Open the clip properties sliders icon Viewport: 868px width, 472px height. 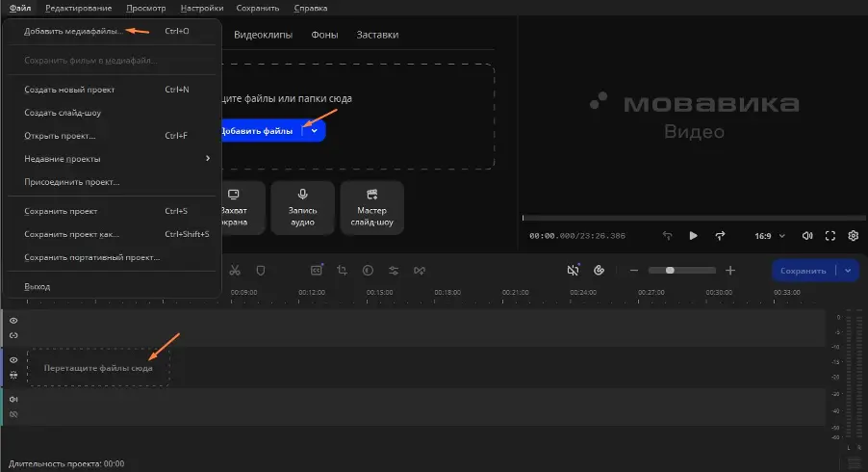click(x=394, y=271)
